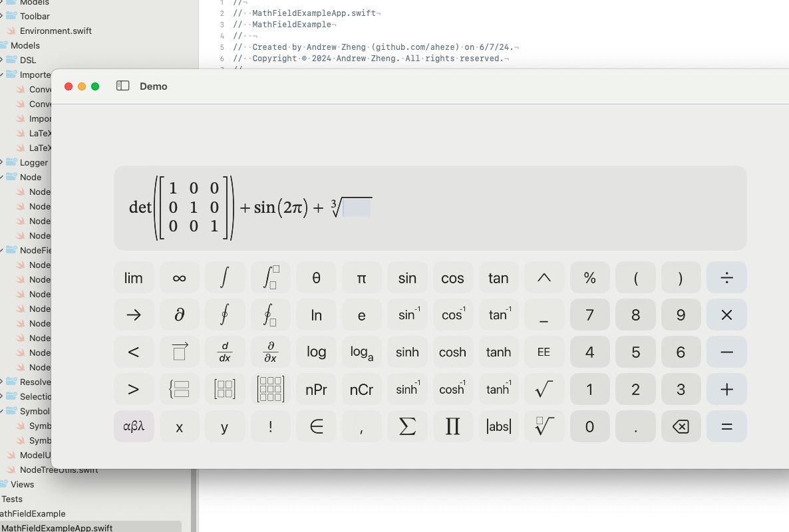Insert the product Π key
The height and width of the screenshot is (532, 789).
[452, 426]
